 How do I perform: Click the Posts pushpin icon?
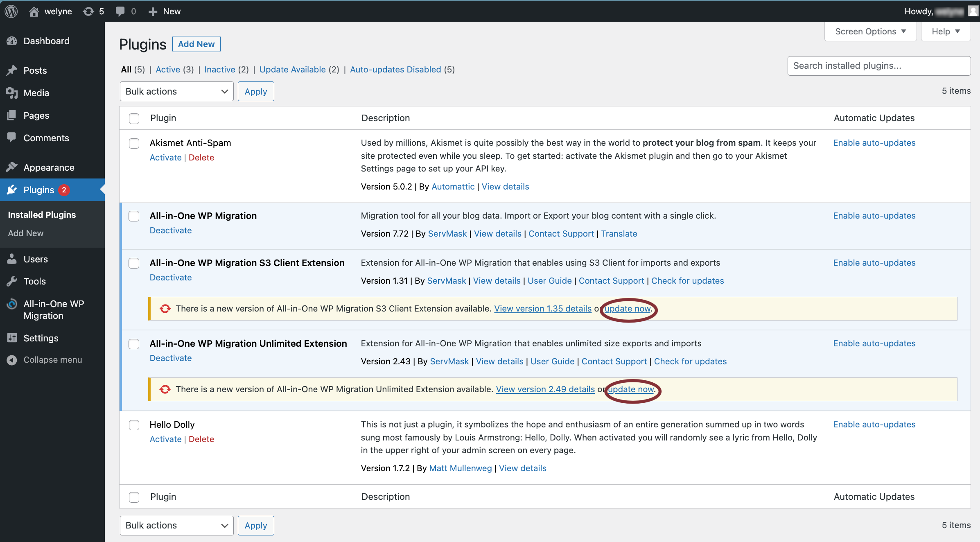[x=12, y=70]
